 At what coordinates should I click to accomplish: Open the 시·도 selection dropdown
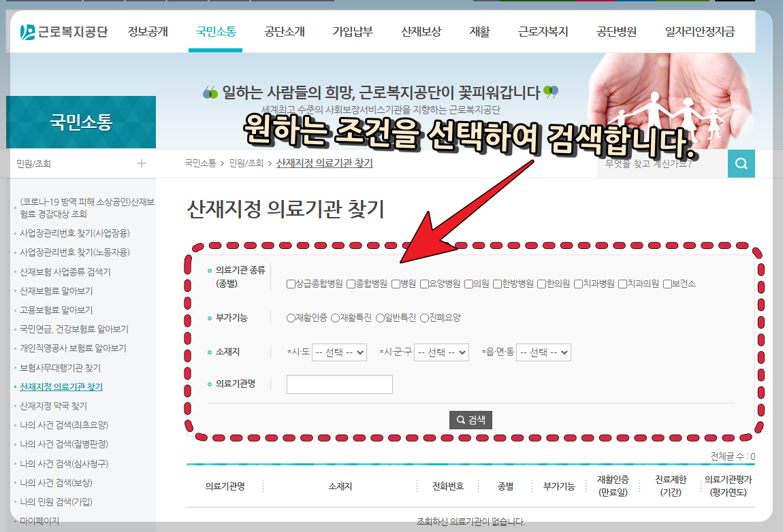(x=338, y=352)
